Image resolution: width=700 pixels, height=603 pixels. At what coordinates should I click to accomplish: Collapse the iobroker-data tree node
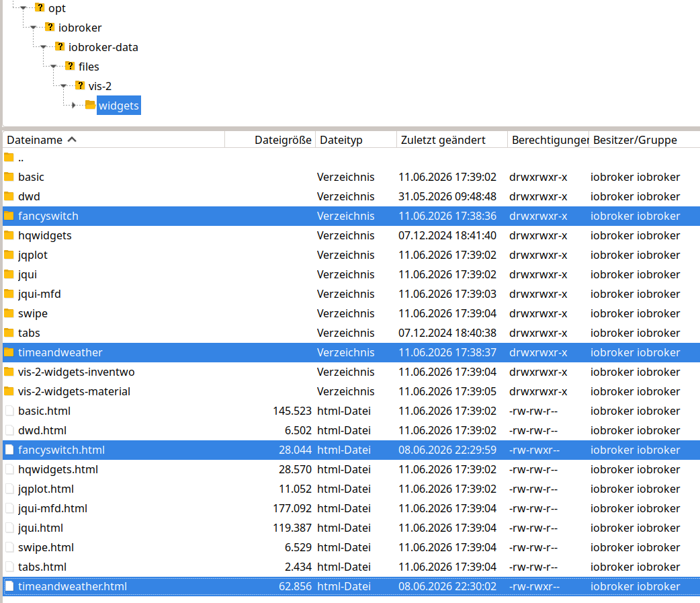click(x=43, y=47)
